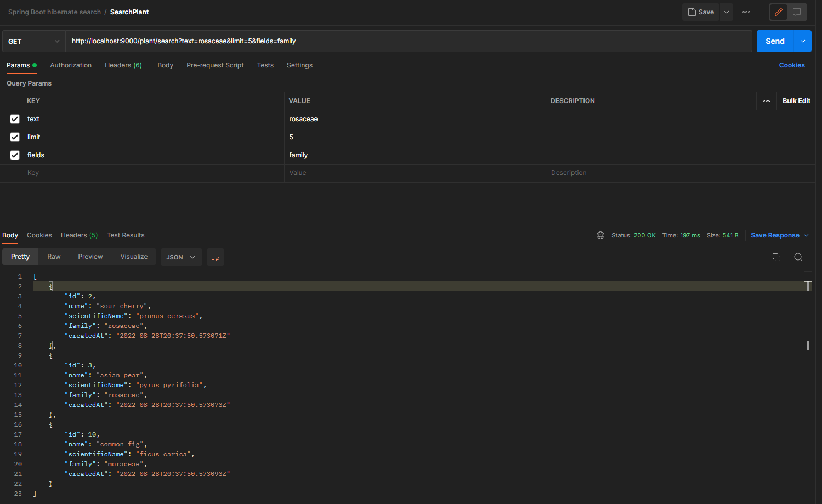Click the empty Description input placeholder
This screenshot has width=822, height=504.
680,173
